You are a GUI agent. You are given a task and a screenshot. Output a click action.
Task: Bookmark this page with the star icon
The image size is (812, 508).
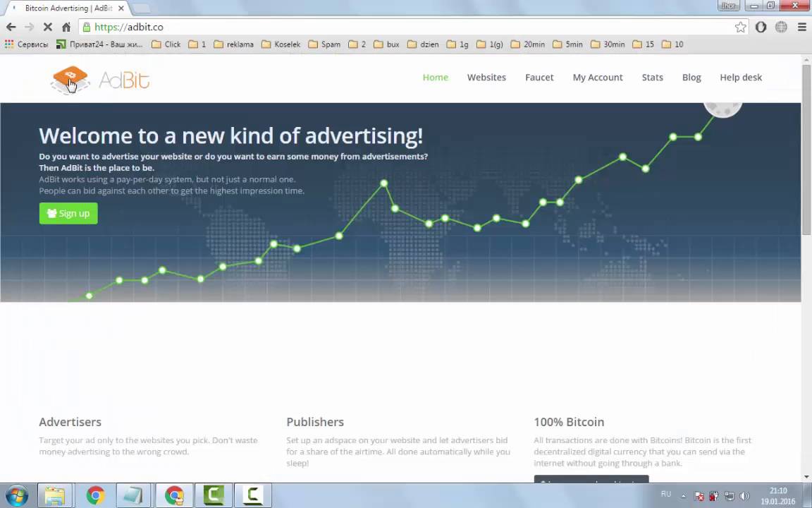click(741, 27)
